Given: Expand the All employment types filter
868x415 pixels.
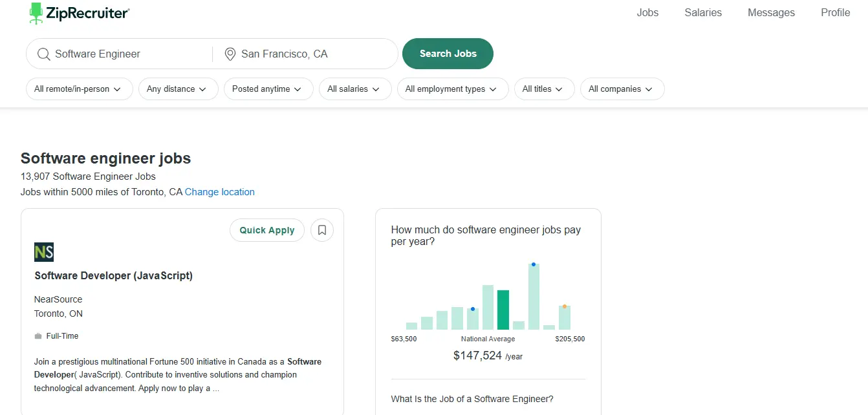Looking at the screenshot, I should 453,89.
